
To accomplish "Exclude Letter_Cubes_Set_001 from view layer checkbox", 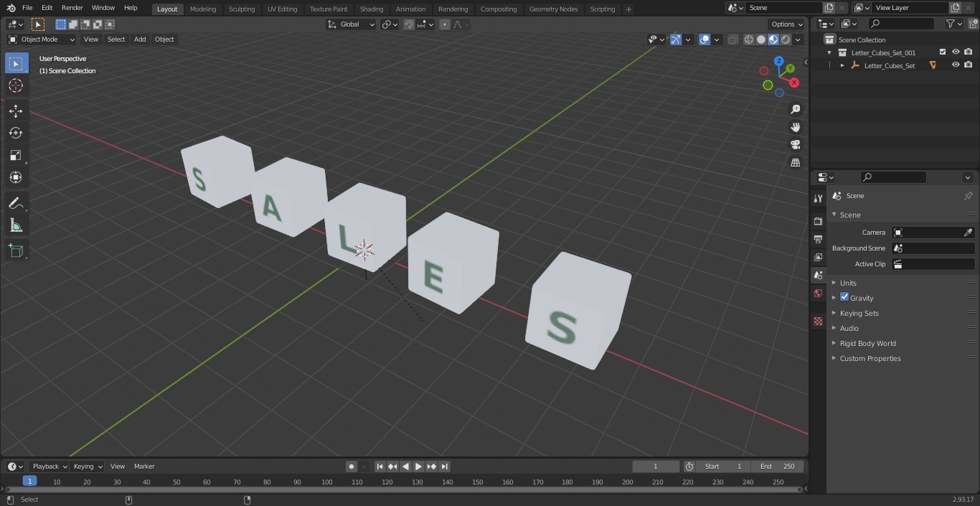I will [943, 52].
